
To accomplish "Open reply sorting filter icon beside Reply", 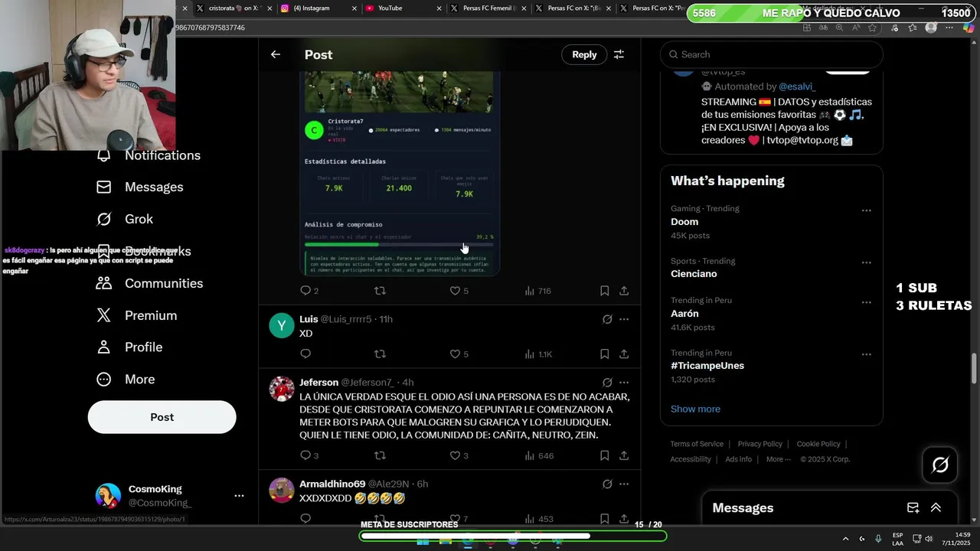I will [619, 54].
